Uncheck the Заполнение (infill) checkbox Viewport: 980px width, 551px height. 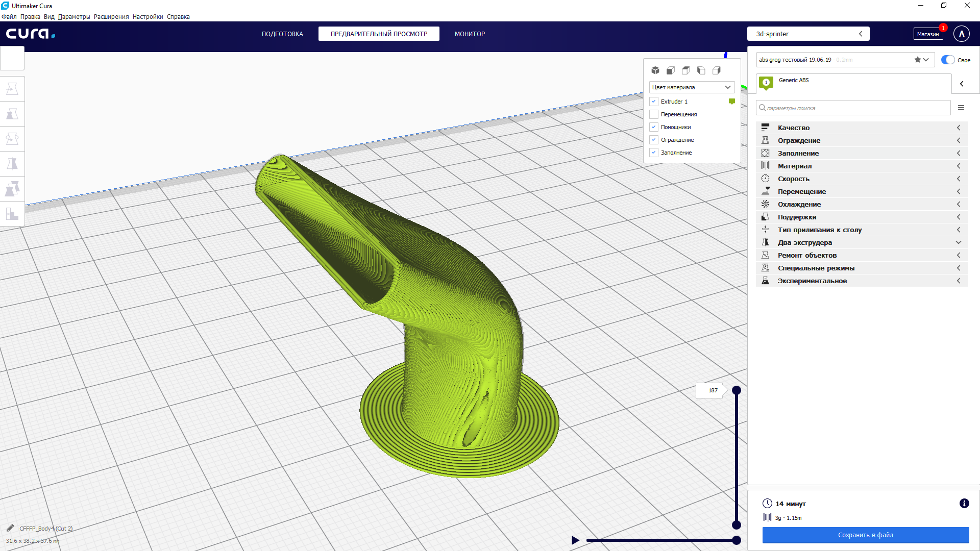pos(654,153)
